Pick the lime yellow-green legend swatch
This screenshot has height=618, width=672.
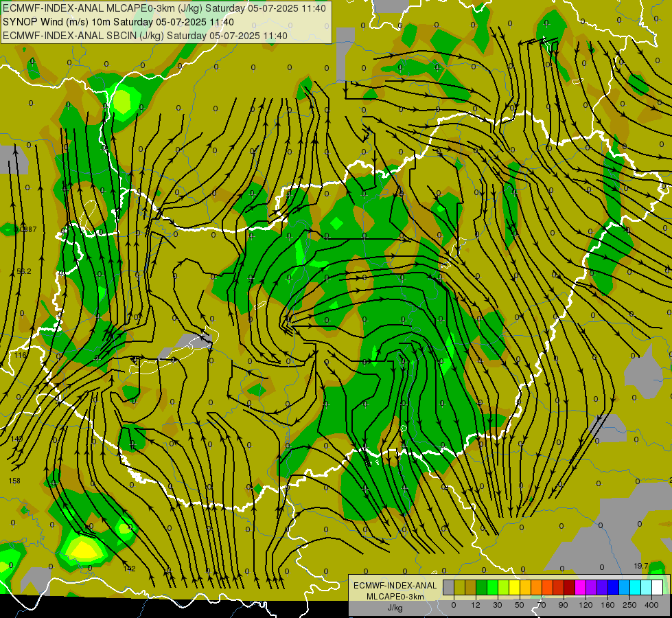(x=504, y=587)
